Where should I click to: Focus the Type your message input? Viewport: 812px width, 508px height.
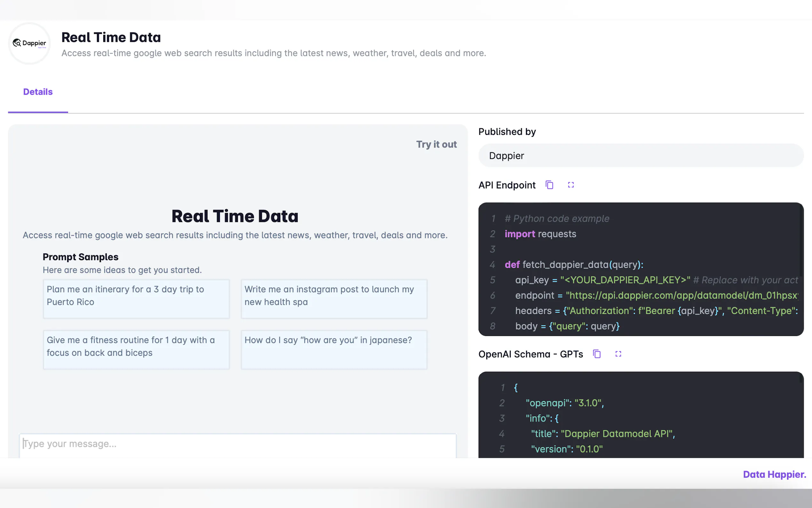[x=237, y=444]
